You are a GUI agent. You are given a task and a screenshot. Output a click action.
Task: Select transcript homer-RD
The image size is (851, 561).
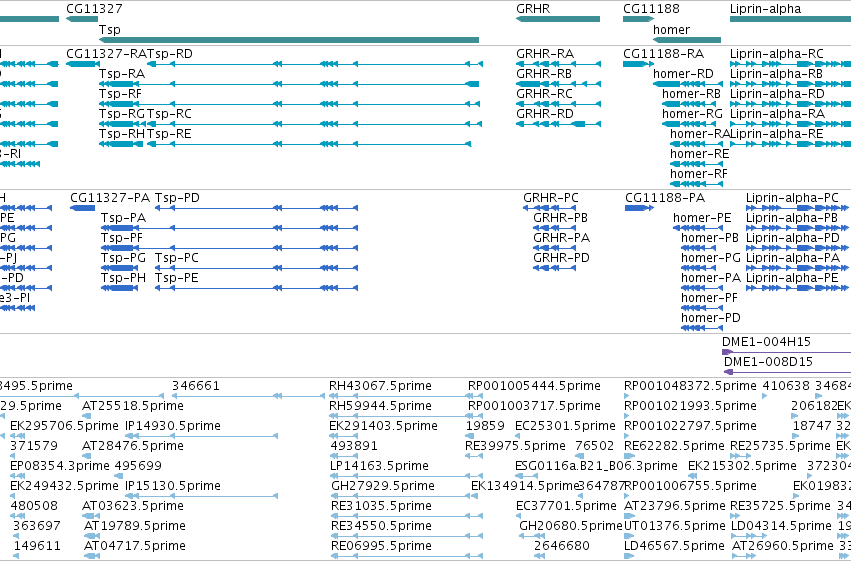coord(683,74)
